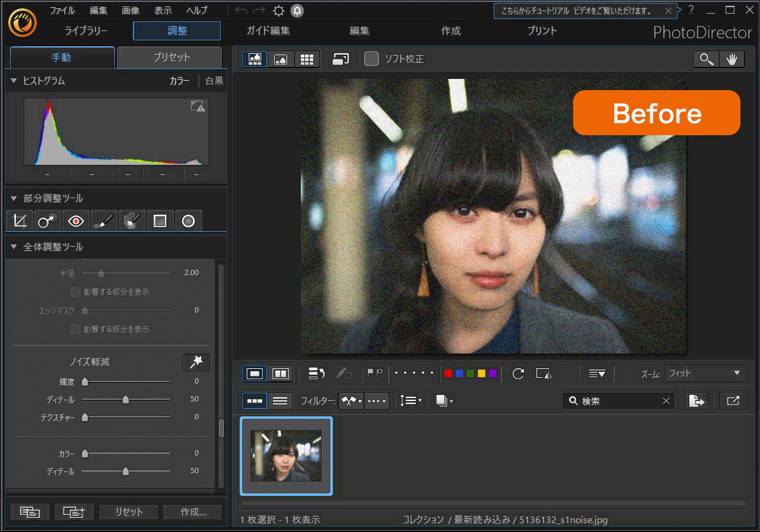This screenshot has width=760, height=532.
Task: Select the crop tool in 部分調整ツール
Action: pos(19,220)
